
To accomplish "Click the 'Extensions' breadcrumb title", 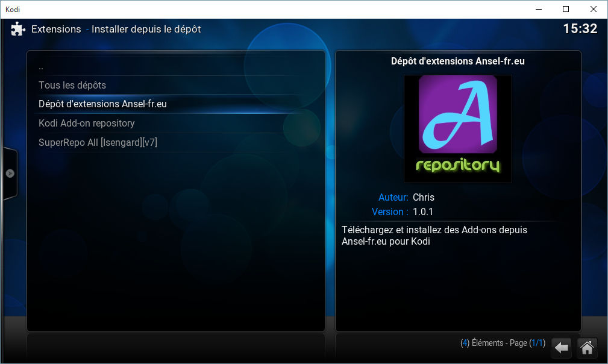I will pos(56,29).
